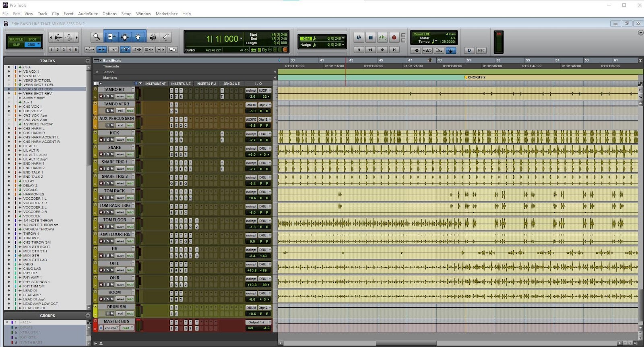Toggle Wait for Note icon

coord(415,50)
